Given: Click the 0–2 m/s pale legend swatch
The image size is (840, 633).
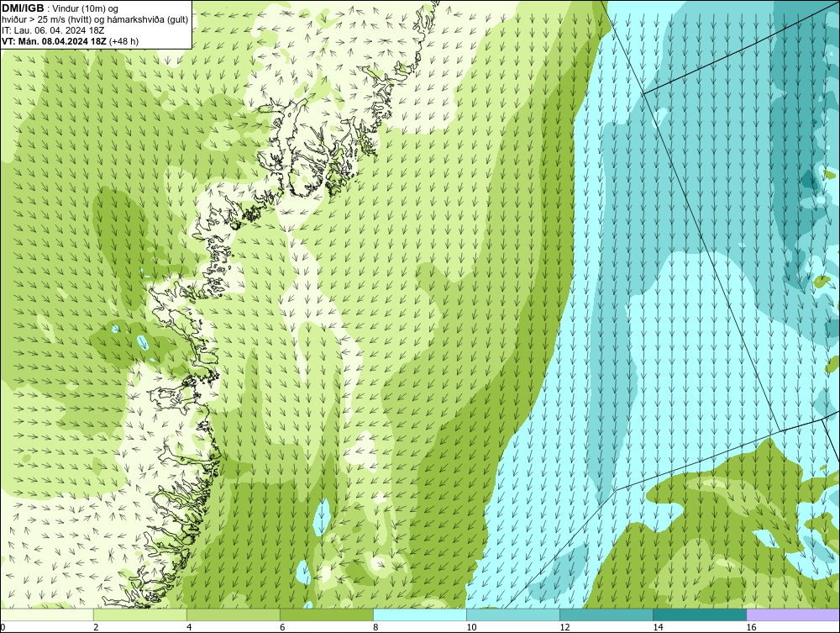Looking at the screenshot, I should [x=47, y=615].
